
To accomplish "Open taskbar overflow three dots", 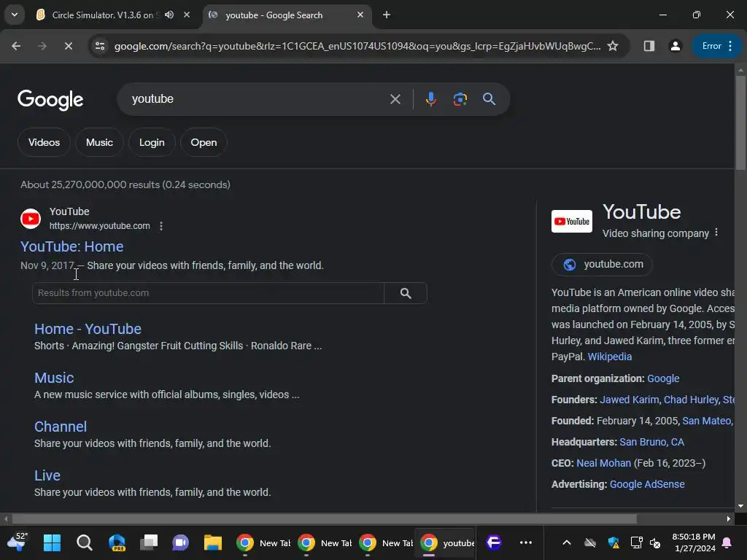I will [526, 542].
